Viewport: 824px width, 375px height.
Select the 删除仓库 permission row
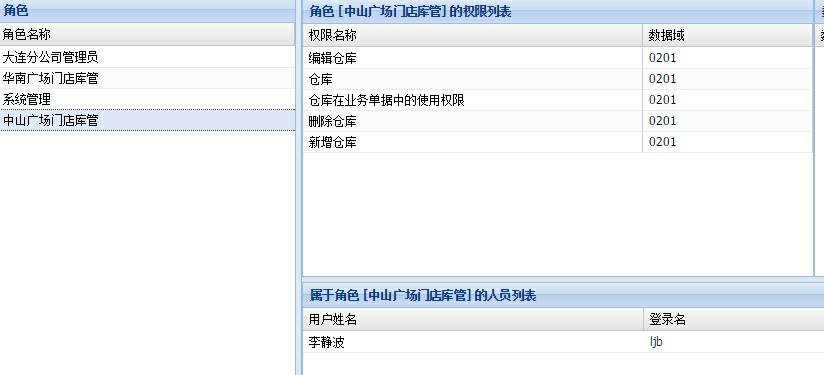(558, 121)
